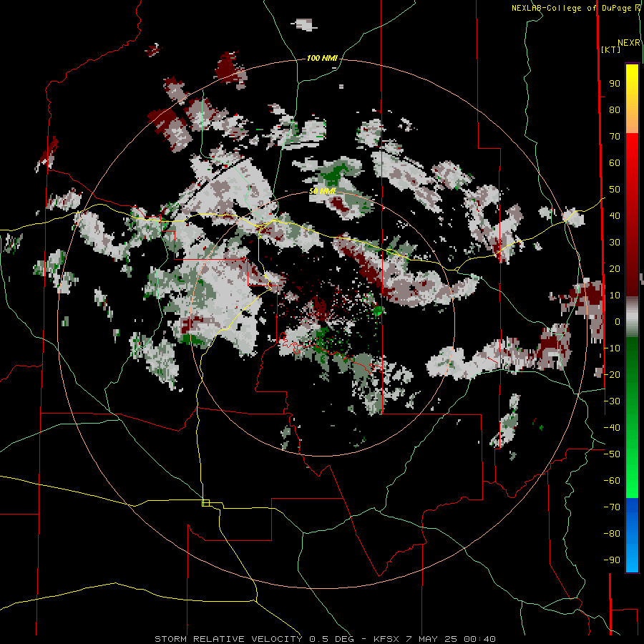Select the -70 value on the velocity scale
Viewport: 644px width, 644px height.
coord(612,507)
